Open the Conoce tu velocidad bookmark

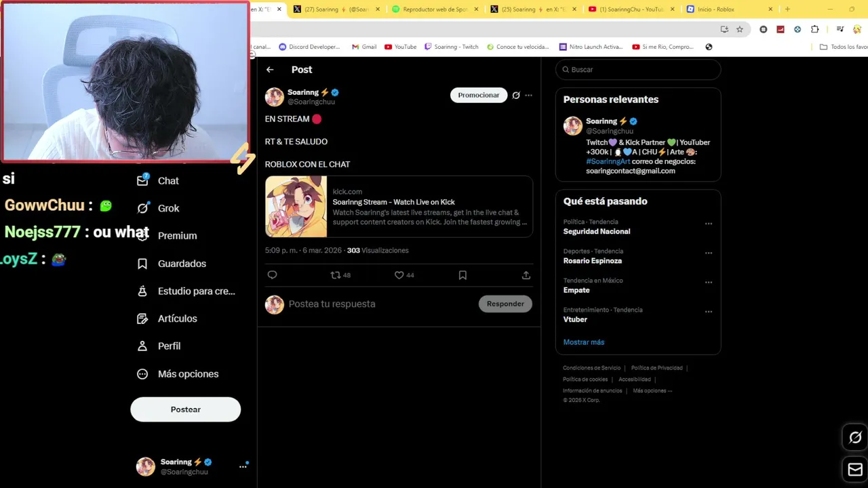point(518,47)
